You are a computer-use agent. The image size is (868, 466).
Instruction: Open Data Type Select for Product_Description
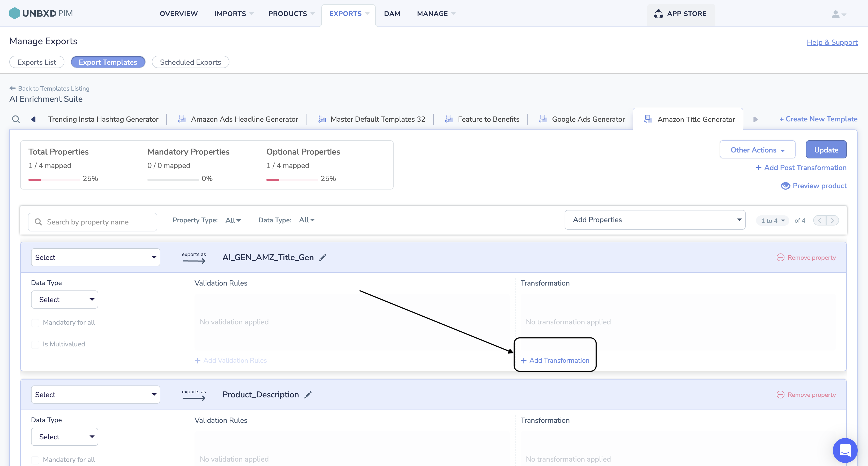[x=65, y=437]
